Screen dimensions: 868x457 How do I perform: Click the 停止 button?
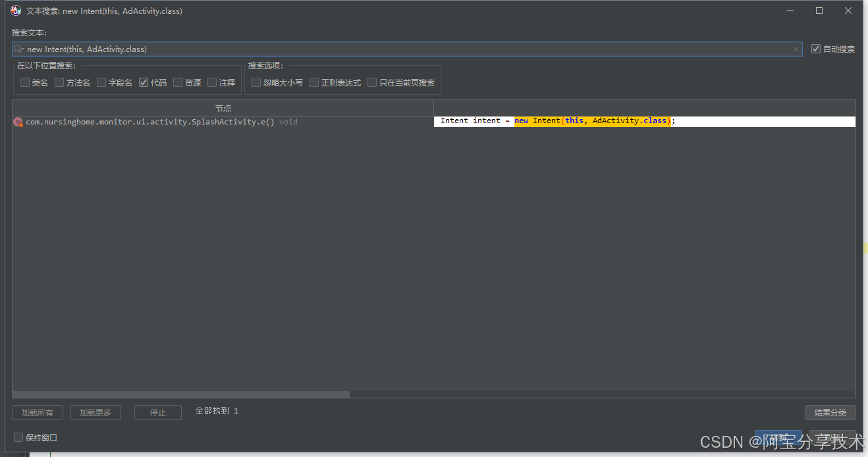(158, 413)
